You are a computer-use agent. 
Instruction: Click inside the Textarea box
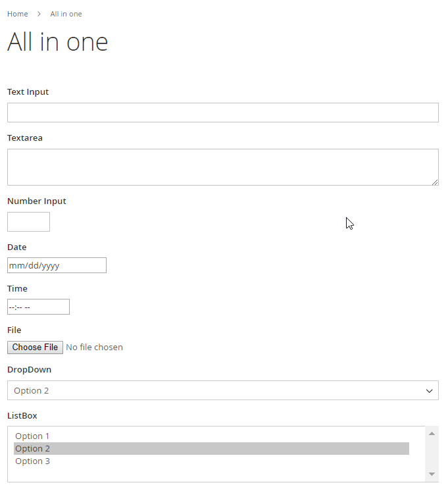pyautogui.click(x=223, y=167)
